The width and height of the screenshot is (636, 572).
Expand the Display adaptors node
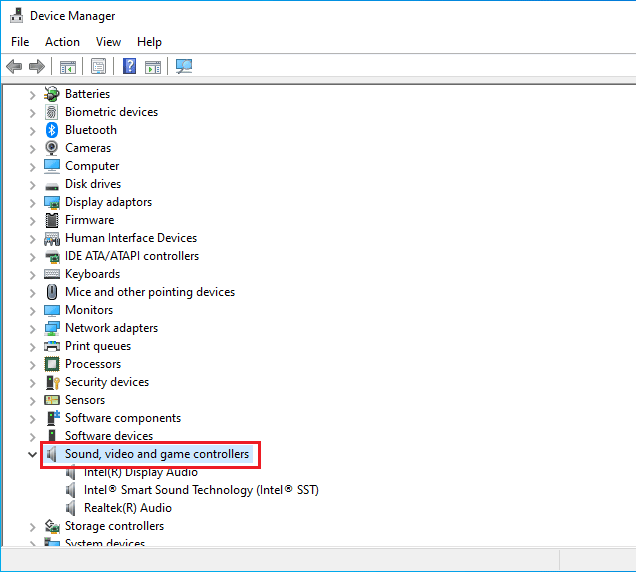coord(32,203)
